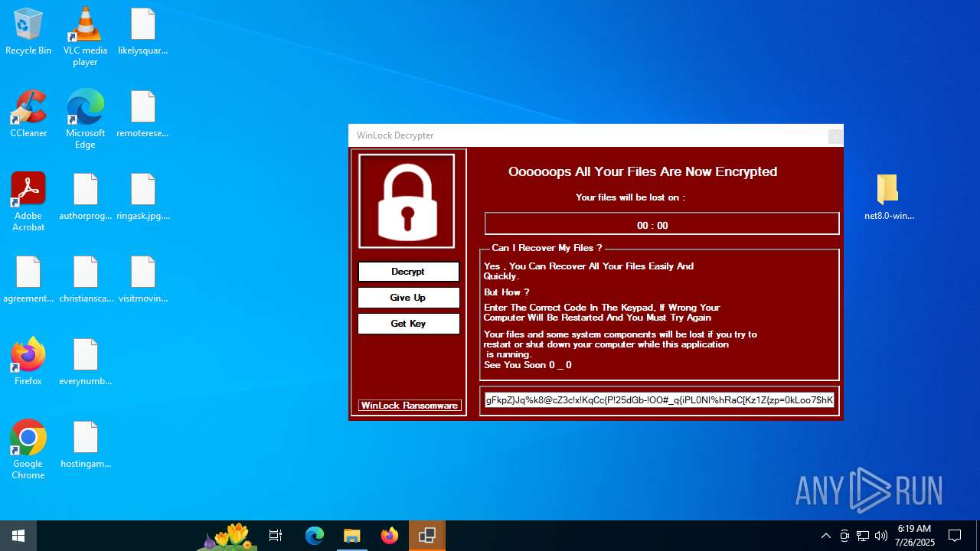Click the network tray icon
The image size is (980, 551).
pos(863,536)
